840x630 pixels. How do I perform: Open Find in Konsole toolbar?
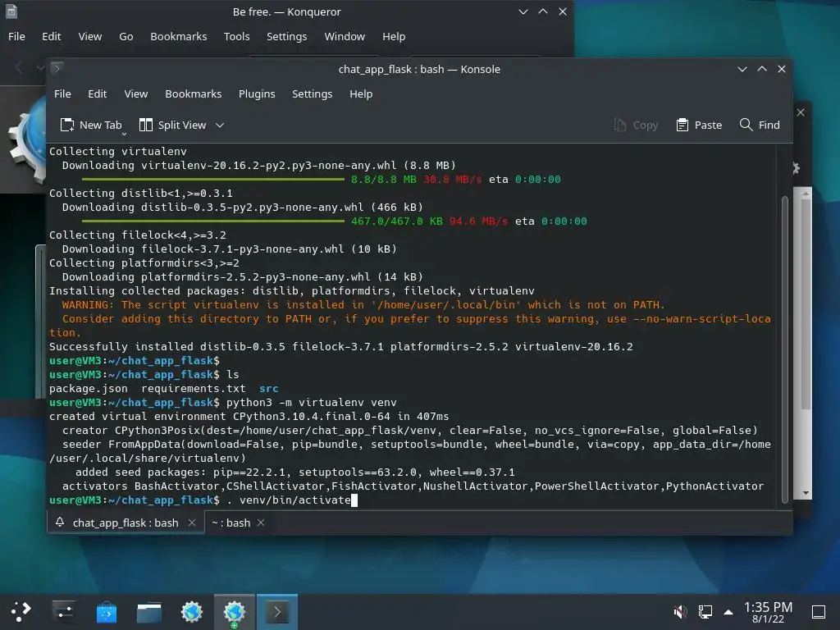(760, 126)
